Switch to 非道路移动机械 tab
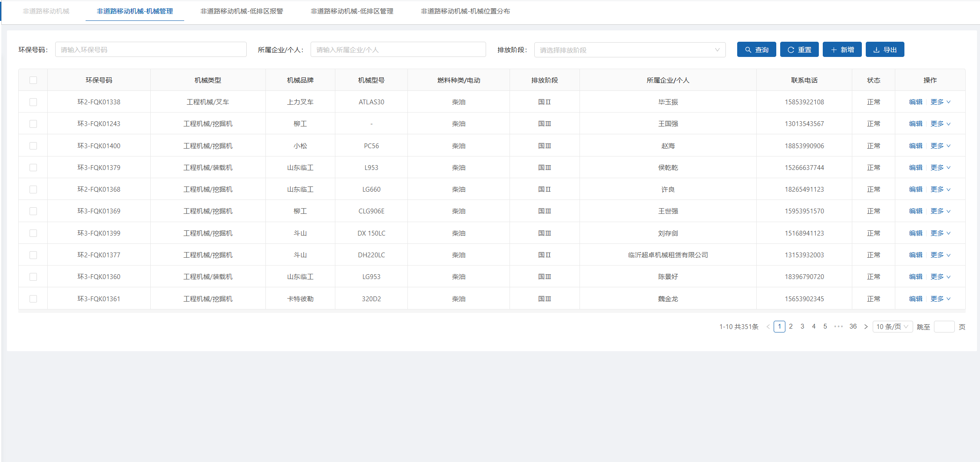980x462 pixels. click(x=46, y=11)
